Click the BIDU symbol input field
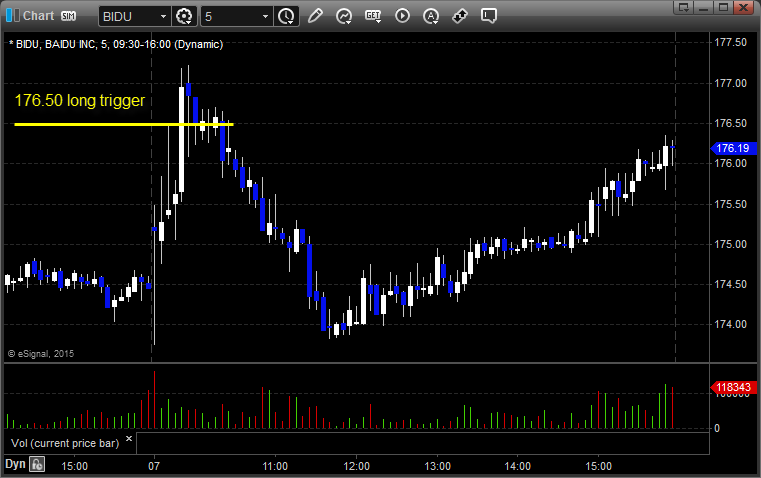Screen dimensions: 761x478 (x=129, y=16)
